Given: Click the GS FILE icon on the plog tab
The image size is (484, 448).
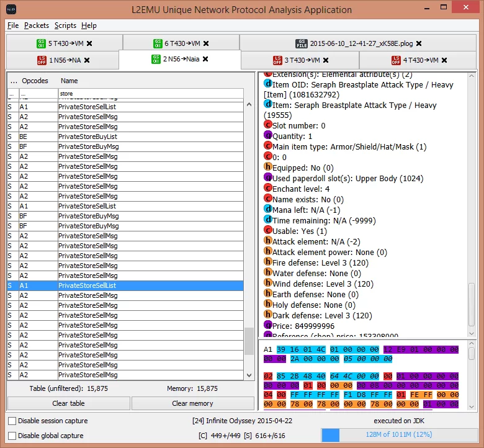Looking at the screenshot, I should click(x=301, y=43).
